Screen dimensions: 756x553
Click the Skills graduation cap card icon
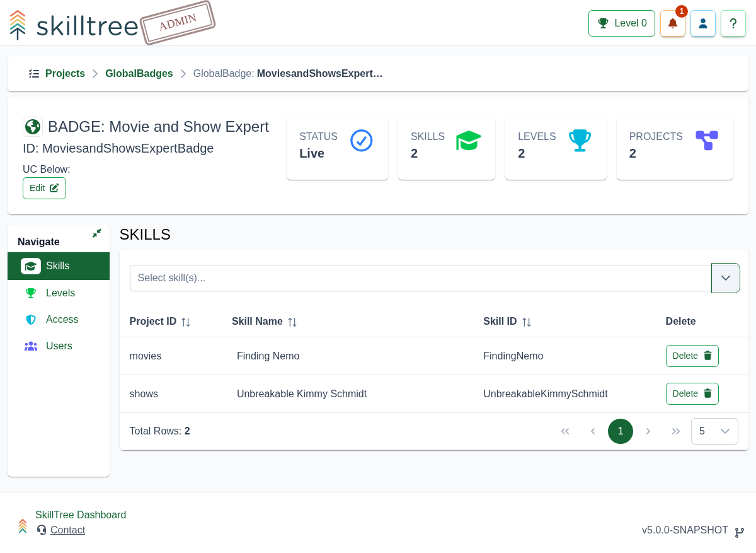[469, 141]
